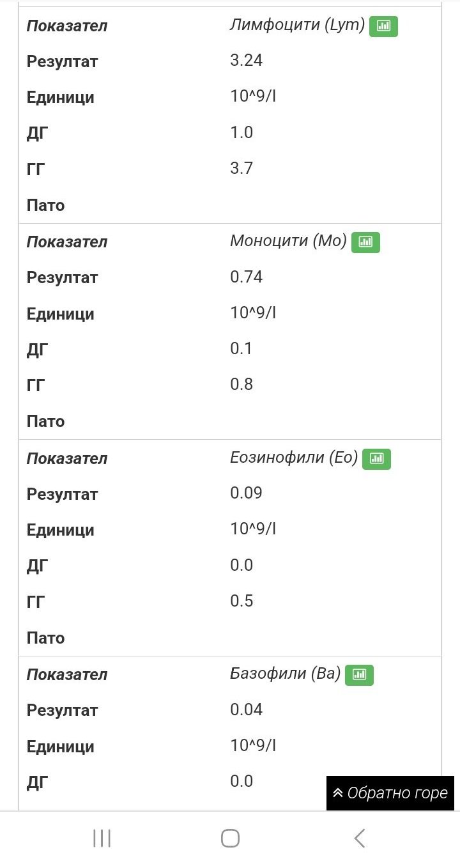Viewport: 460px width, 868px height.
Task: Select the lymphocytes result value 3.24
Action: coord(246,61)
